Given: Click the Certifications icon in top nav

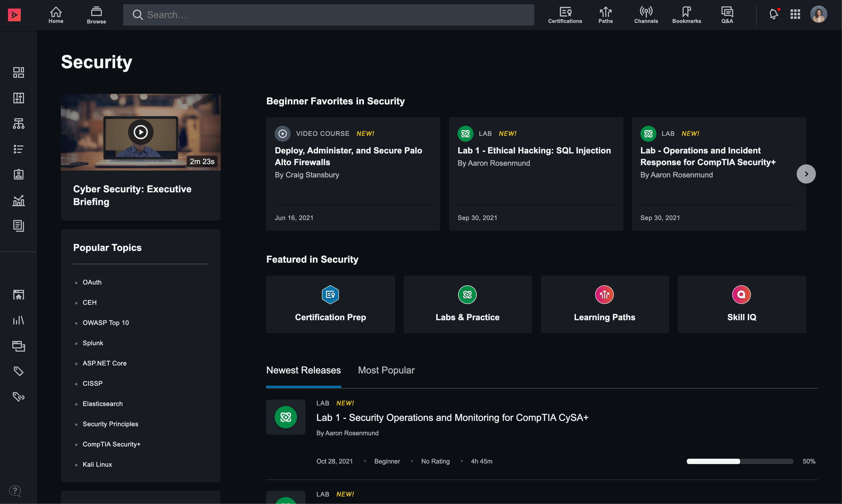Looking at the screenshot, I should [x=565, y=15].
